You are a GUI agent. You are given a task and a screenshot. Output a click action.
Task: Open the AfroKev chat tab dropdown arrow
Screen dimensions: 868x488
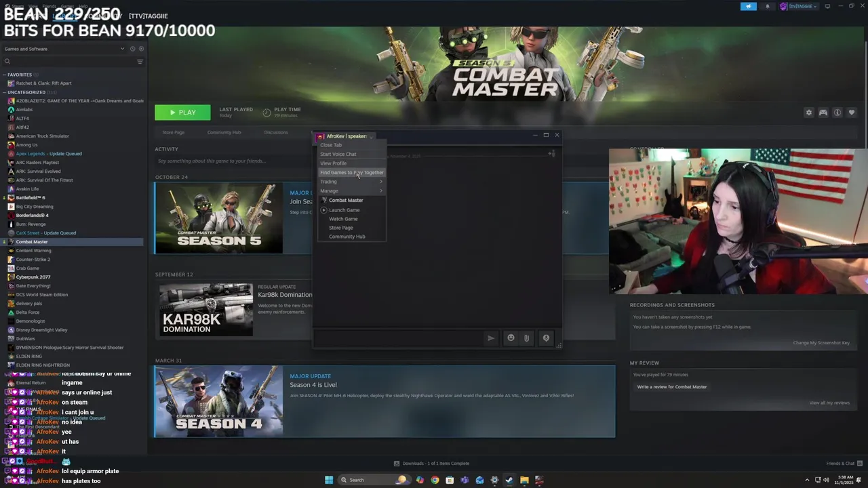(371, 137)
